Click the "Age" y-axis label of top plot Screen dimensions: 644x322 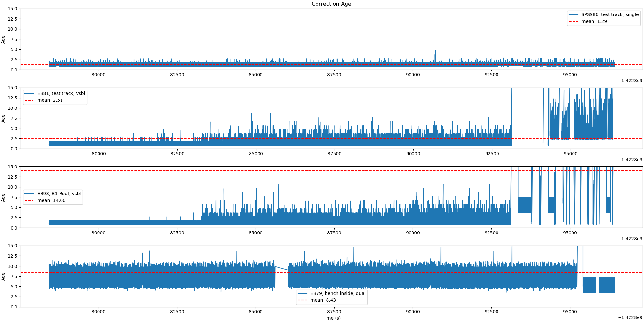pos(3,39)
